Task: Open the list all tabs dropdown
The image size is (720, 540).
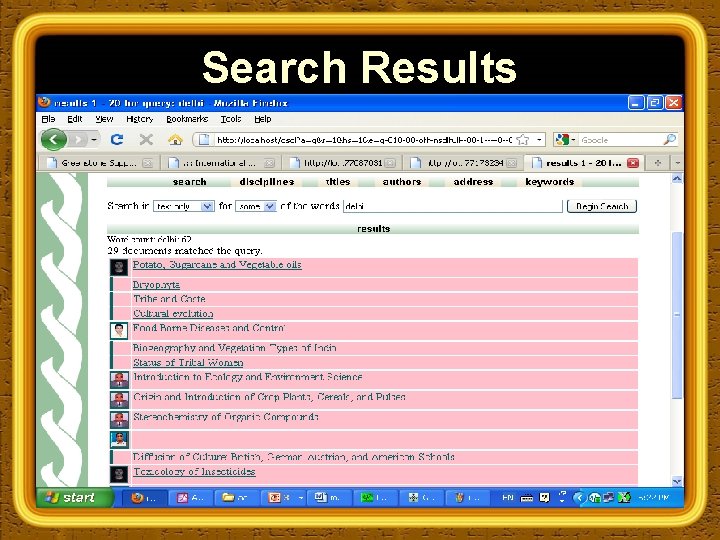Action: tap(677, 163)
